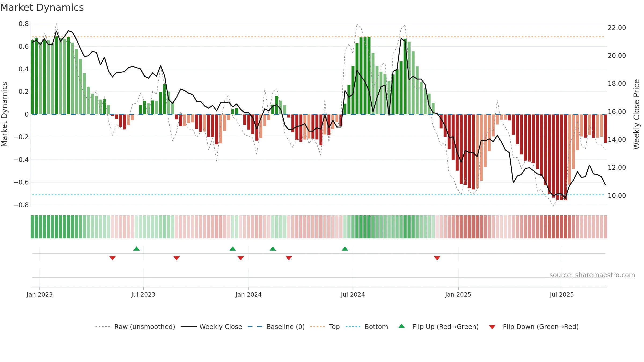The height and width of the screenshot is (362, 644).
Task: Select the earliest red Flip Down marker in 2023
Action: [x=112, y=258]
